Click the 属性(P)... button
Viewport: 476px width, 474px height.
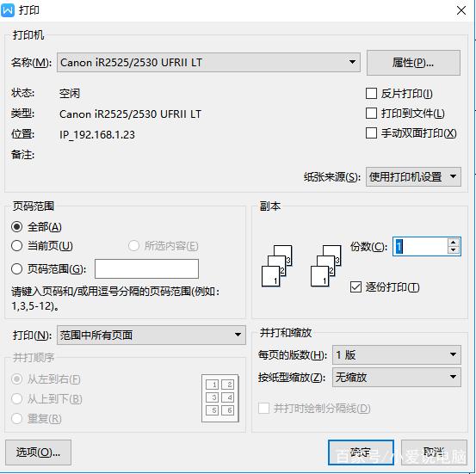point(413,63)
